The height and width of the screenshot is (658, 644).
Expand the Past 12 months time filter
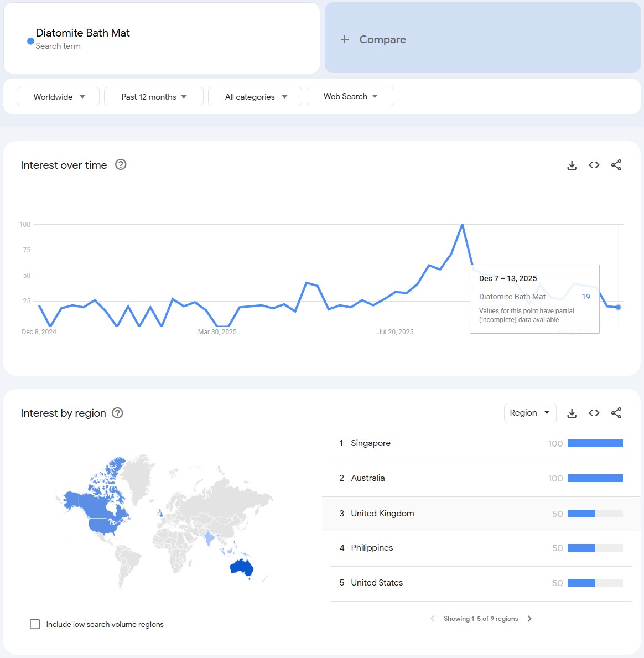154,97
